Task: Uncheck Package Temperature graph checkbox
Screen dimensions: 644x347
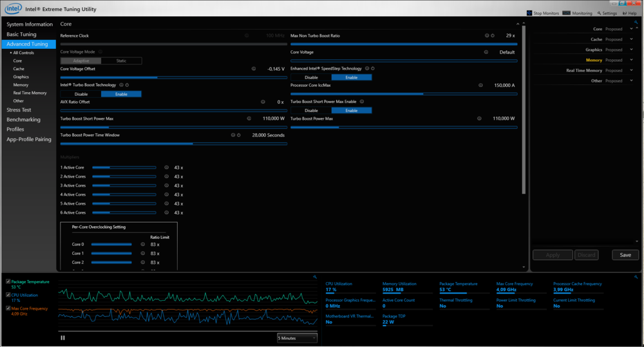Action: pyautogui.click(x=8, y=281)
